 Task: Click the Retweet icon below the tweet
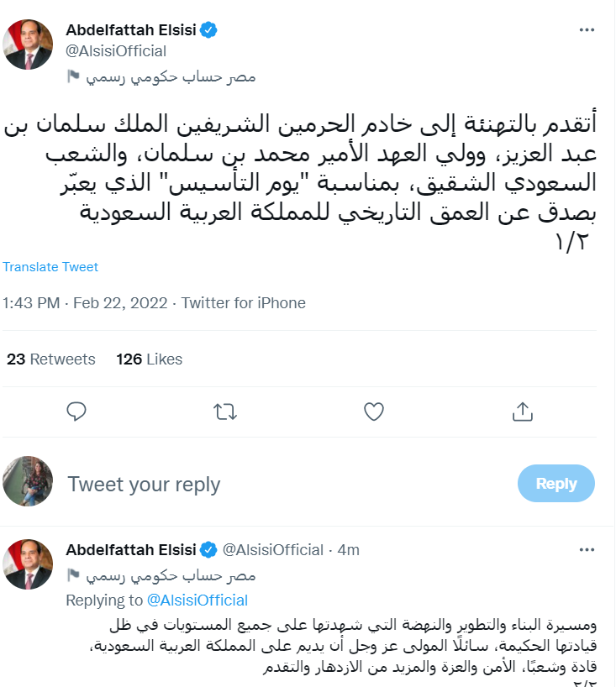coord(224,412)
